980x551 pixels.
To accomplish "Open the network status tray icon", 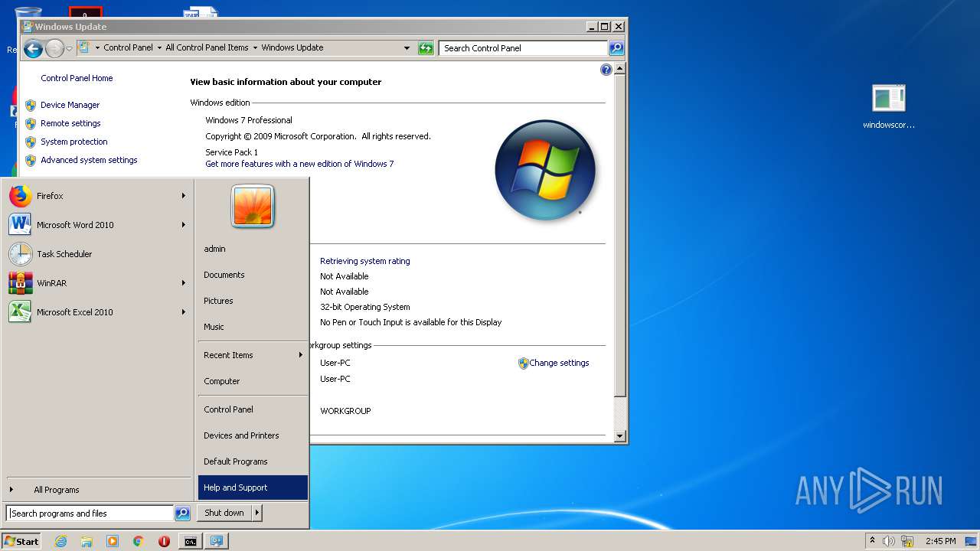I will [906, 541].
